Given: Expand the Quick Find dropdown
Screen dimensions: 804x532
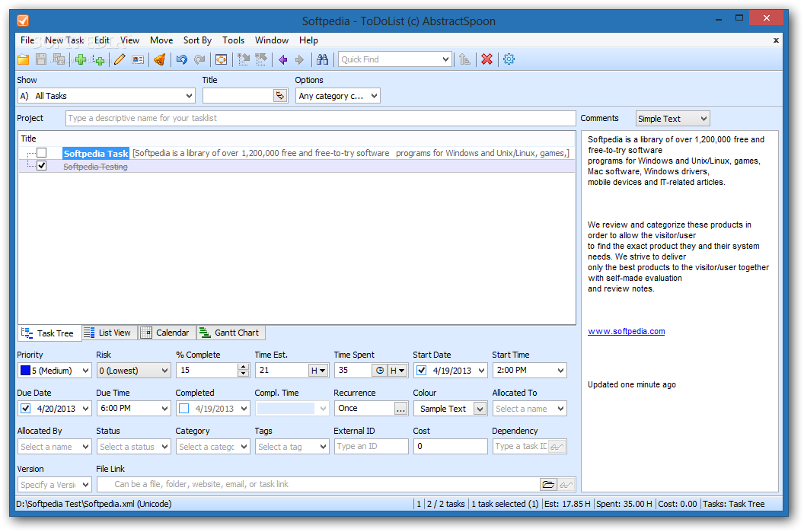Looking at the screenshot, I should pyautogui.click(x=445, y=59).
